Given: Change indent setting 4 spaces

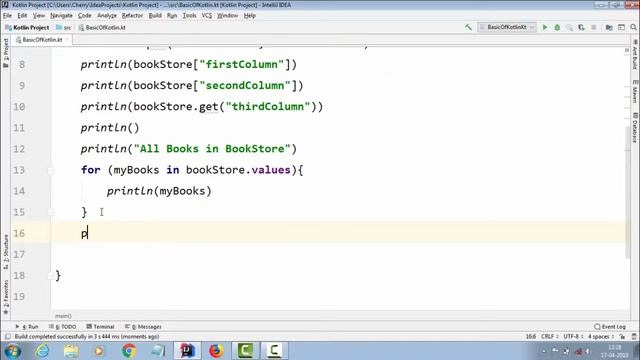Looking at the screenshot, I should click(600, 337).
